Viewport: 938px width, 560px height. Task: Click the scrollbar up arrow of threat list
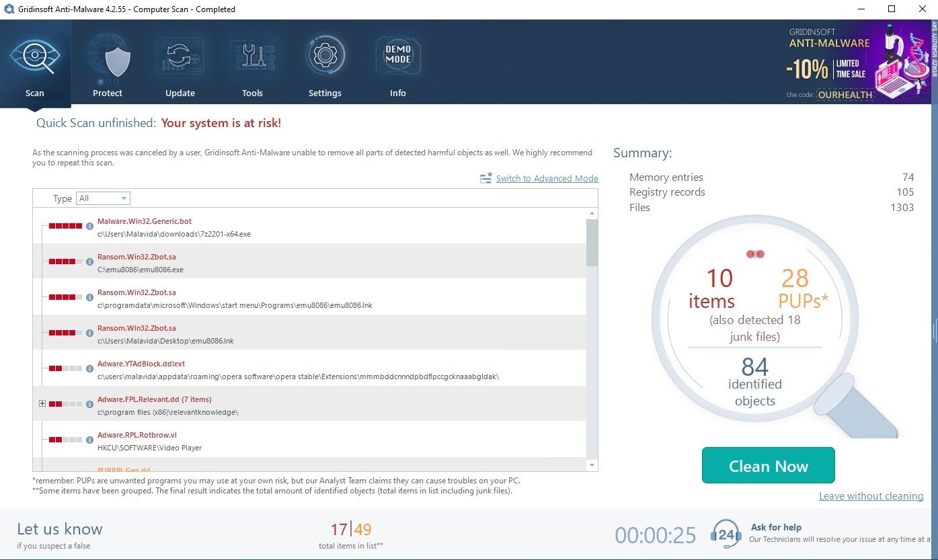[x=592, y=214]
